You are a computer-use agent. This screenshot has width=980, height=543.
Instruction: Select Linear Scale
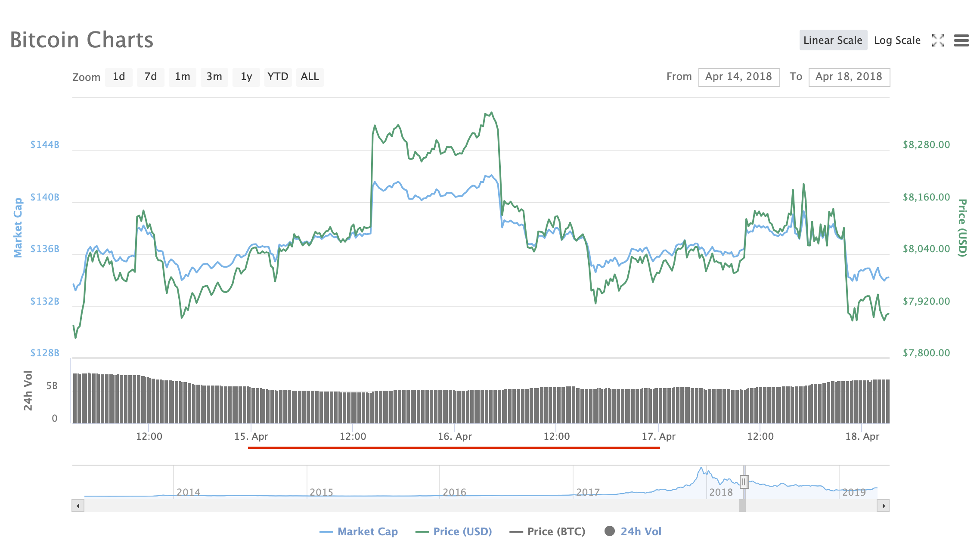(833, 40)
